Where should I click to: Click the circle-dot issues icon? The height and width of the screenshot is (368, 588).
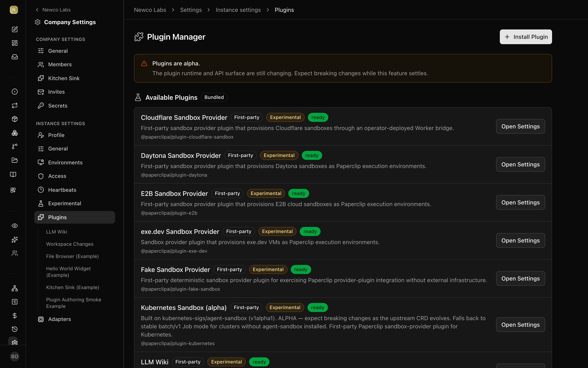[x=14, y=92]
